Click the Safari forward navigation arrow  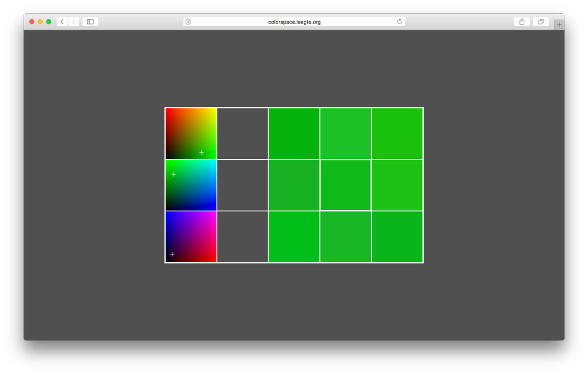(x=73, y=22)
